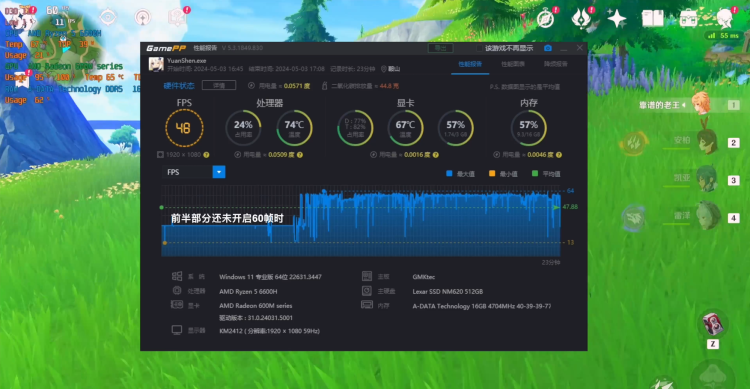Open the FPS chart metric dropdown arrow
The image size is (750, 389).
click(219, 172)
